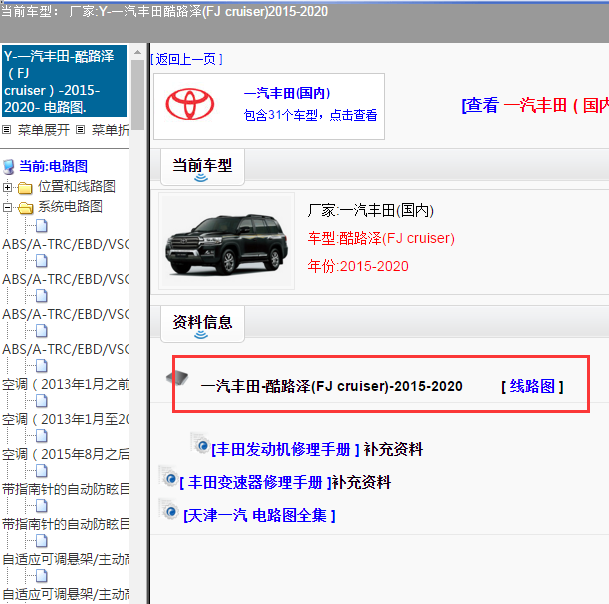Open 天津一汽 电路图全集 link
609x604 pixels.
(259, 515)
